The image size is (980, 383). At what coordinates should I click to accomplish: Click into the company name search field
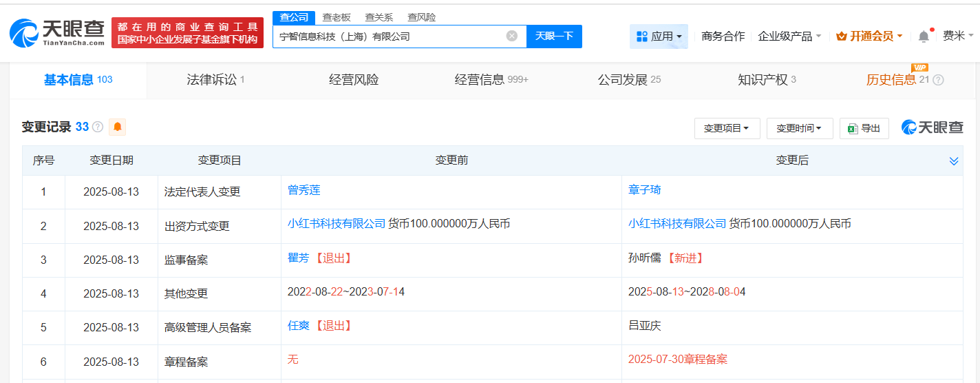coord(389,36)
